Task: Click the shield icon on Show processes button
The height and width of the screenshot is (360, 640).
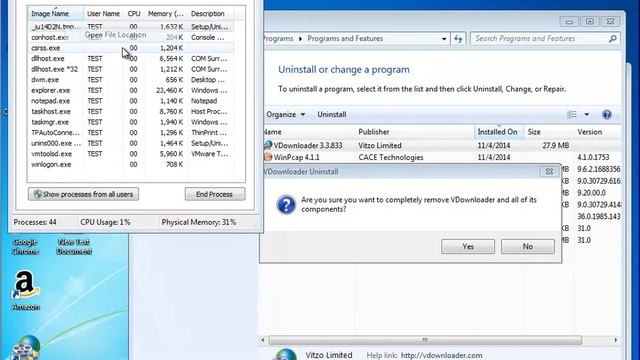Action: point(38,194)
